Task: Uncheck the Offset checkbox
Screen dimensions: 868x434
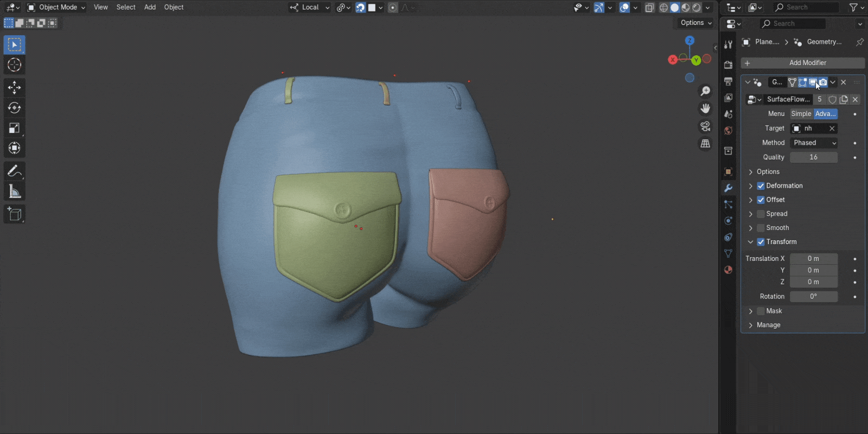Action: coord(761,200)
